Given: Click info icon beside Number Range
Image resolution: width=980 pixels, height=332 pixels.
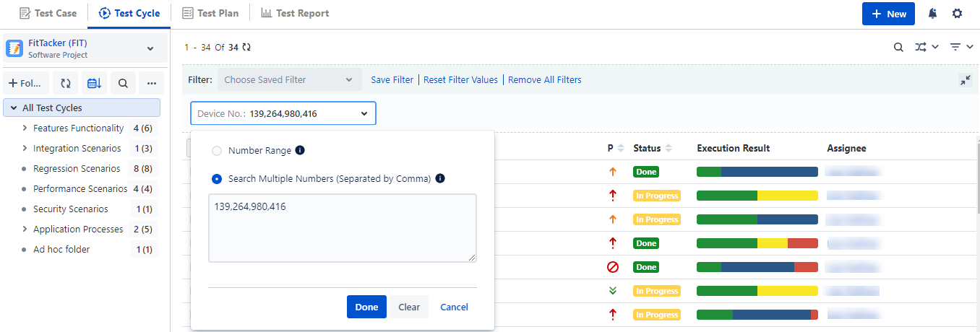Looking at the screenshot, I should pos(300,151).
